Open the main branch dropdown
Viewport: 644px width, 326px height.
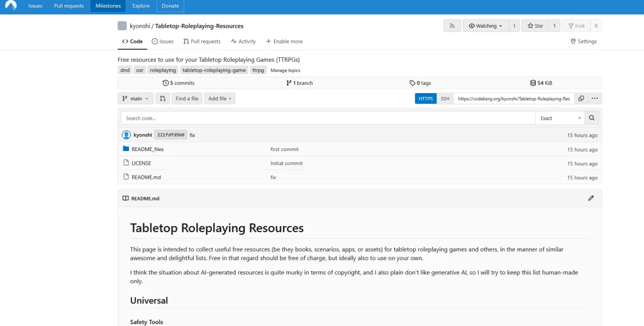coord(136,99)
